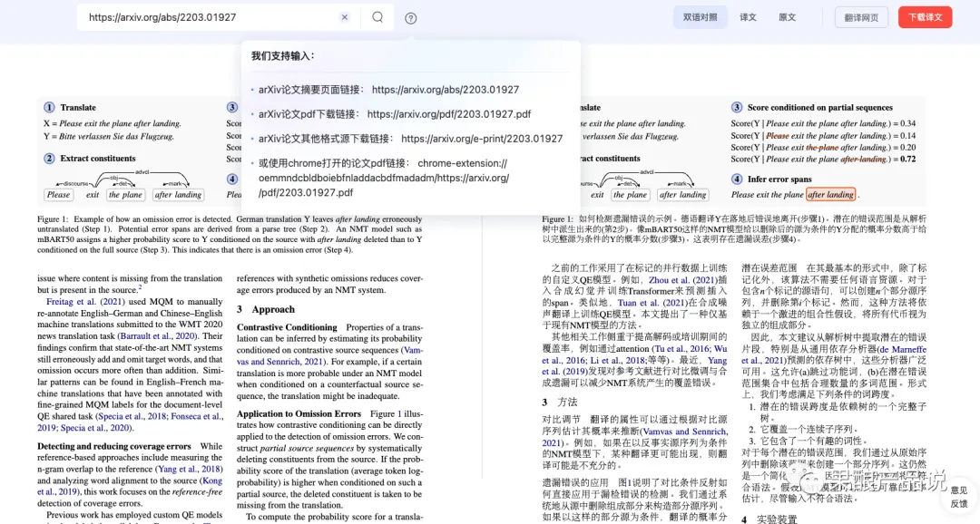Click the 意见反馈 feedback button
980x524 pixels.
(959, 497)
